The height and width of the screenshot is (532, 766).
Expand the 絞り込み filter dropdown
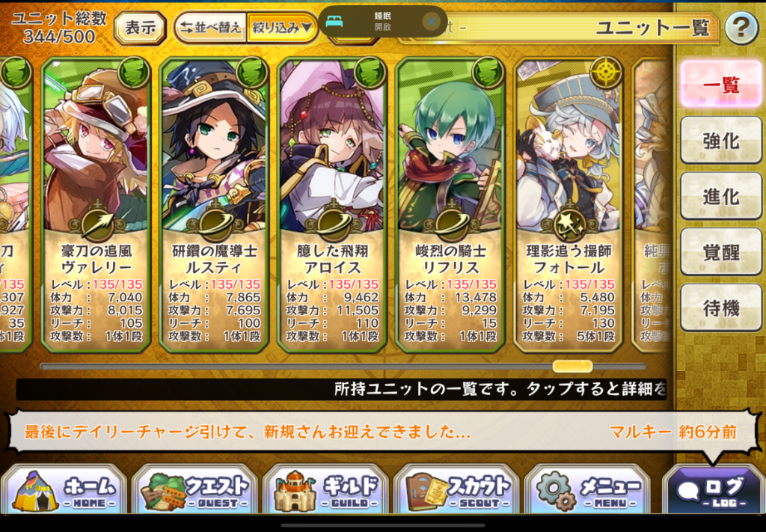click(282, 28)
